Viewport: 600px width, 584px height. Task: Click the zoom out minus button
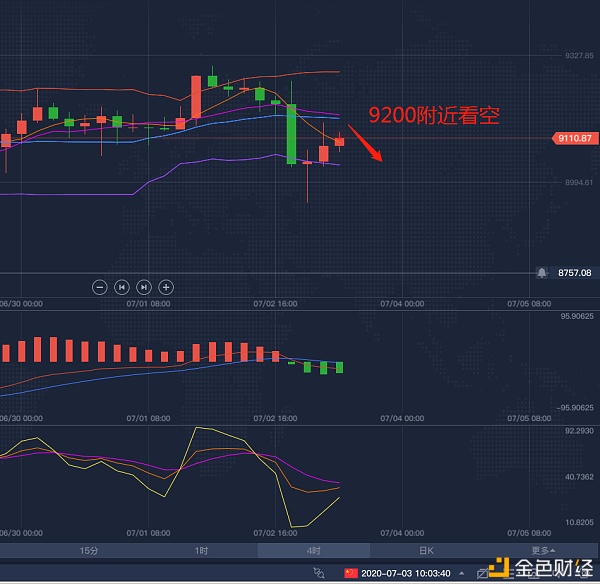pyautogui.click(x=99, y=286)
